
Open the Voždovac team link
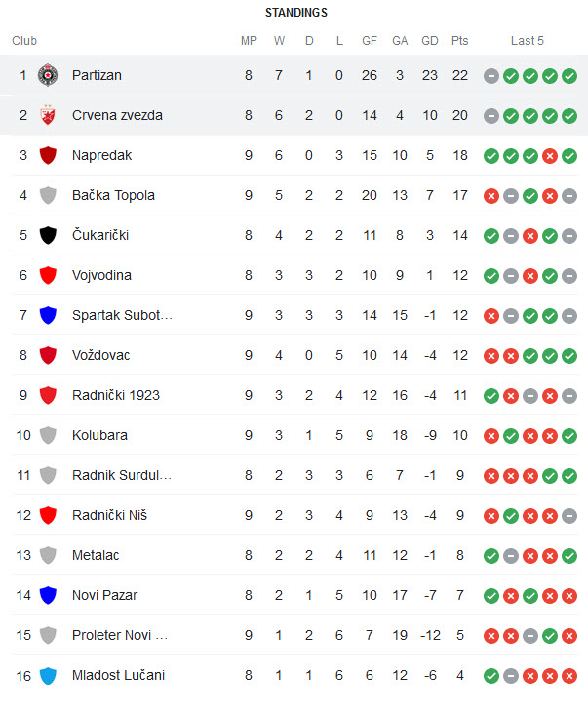100,355
